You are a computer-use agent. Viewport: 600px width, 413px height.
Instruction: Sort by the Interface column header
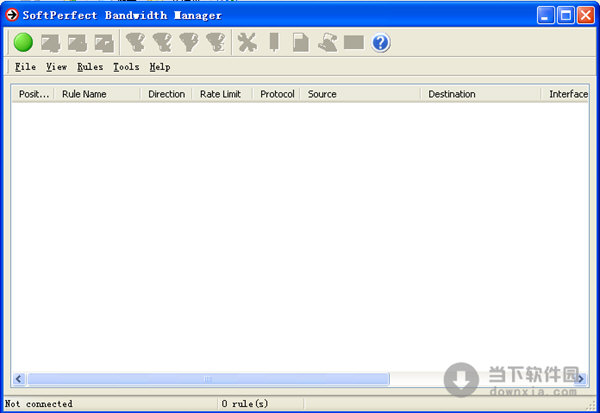565,94
